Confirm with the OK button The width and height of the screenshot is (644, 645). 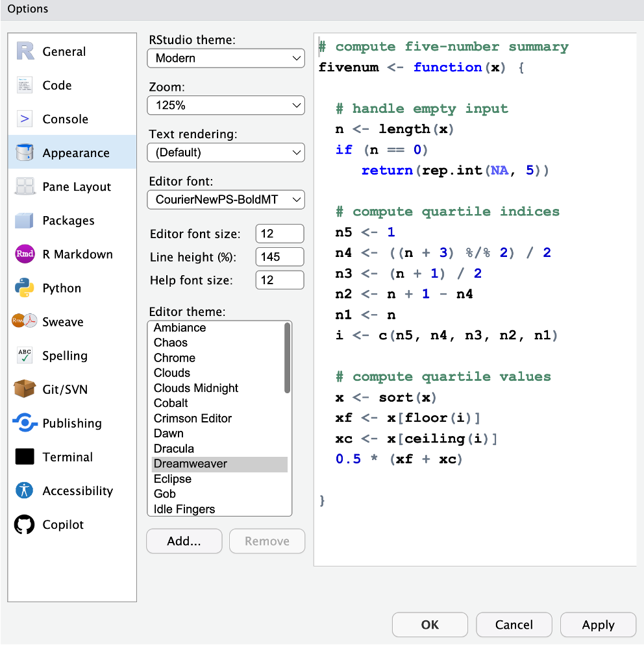click(430, 625)
